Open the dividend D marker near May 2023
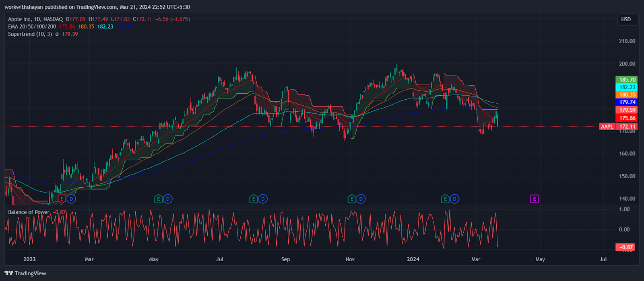The image size is (644, 281). click(x=168, y=199)
